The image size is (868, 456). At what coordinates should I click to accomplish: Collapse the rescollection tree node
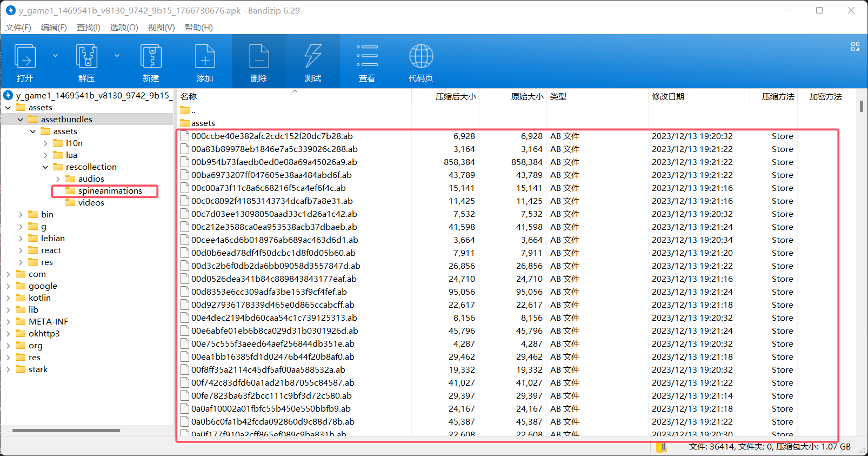[45, 167]
